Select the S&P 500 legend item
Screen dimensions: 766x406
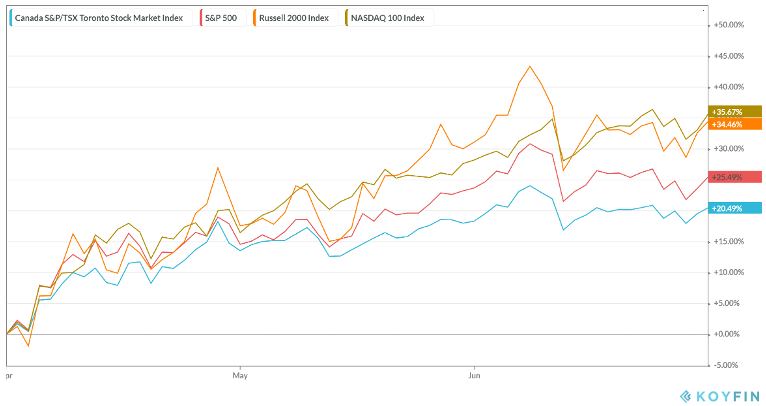(222, 18)
